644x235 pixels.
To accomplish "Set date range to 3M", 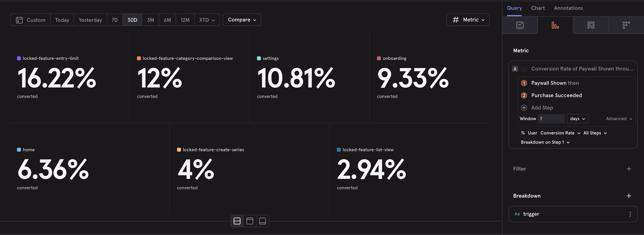I will click(151, 20).
